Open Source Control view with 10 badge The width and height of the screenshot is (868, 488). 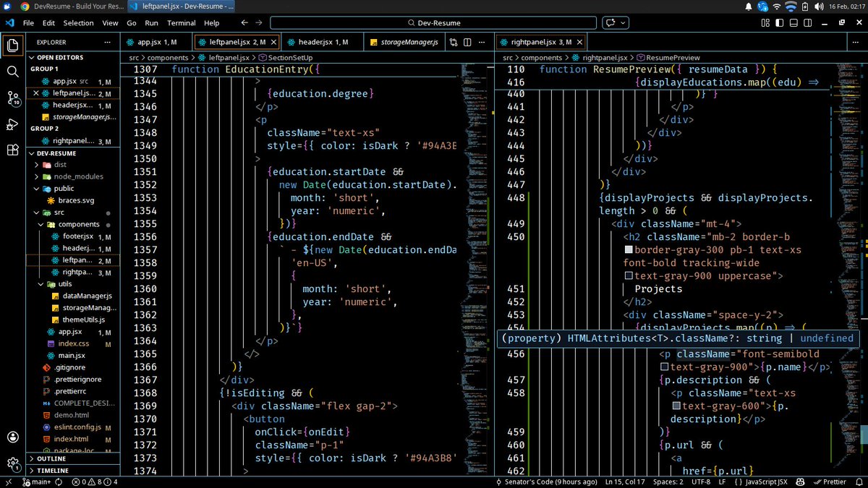(12, 98)
